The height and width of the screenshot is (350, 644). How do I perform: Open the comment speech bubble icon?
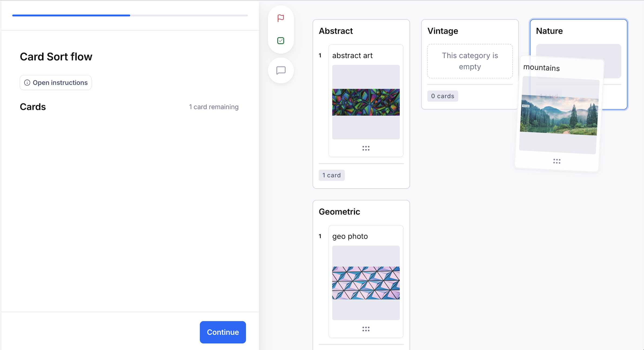tap(281, 70)
